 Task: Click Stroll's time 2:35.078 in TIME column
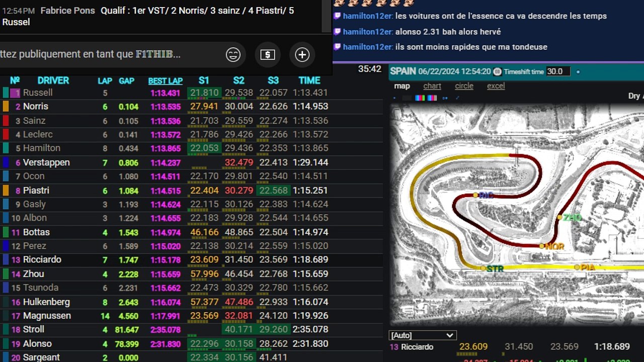[x=310, y=330]
